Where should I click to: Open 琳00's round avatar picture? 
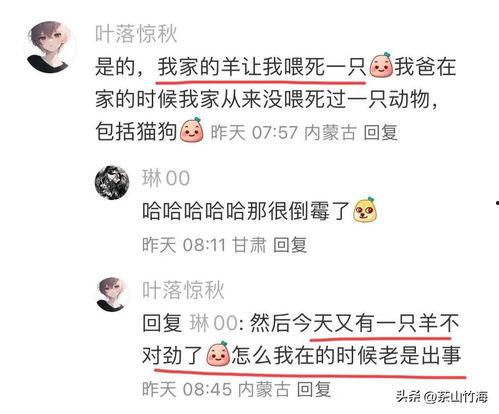coord(112,182)
